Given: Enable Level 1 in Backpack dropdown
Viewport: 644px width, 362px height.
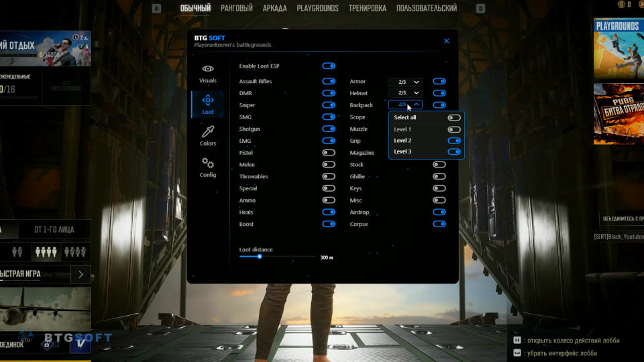Looking at the screenshot, I should point(454,129).
